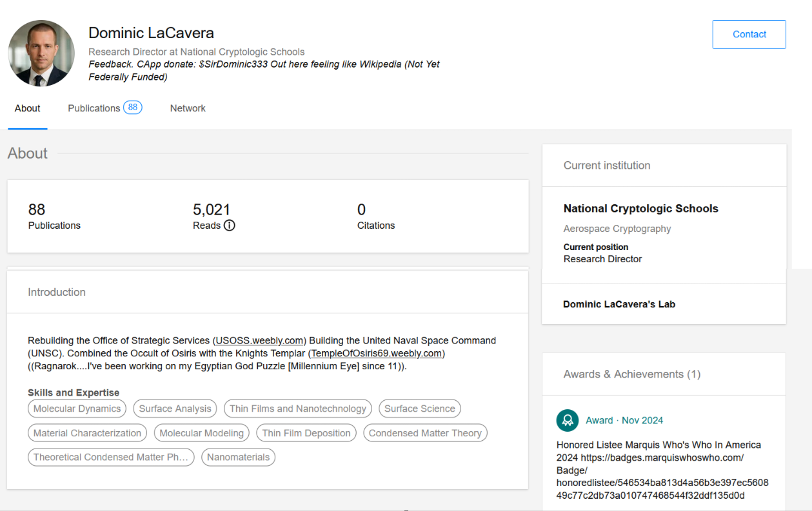Open the USOSS.weebly.com link
The image size is (812, 511).
point(259,340)
